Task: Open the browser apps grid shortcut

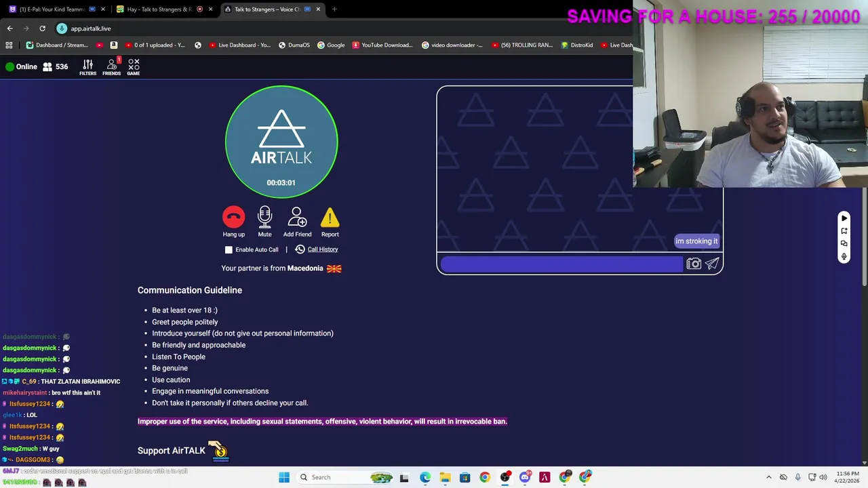Action: [x=9, y=45]
